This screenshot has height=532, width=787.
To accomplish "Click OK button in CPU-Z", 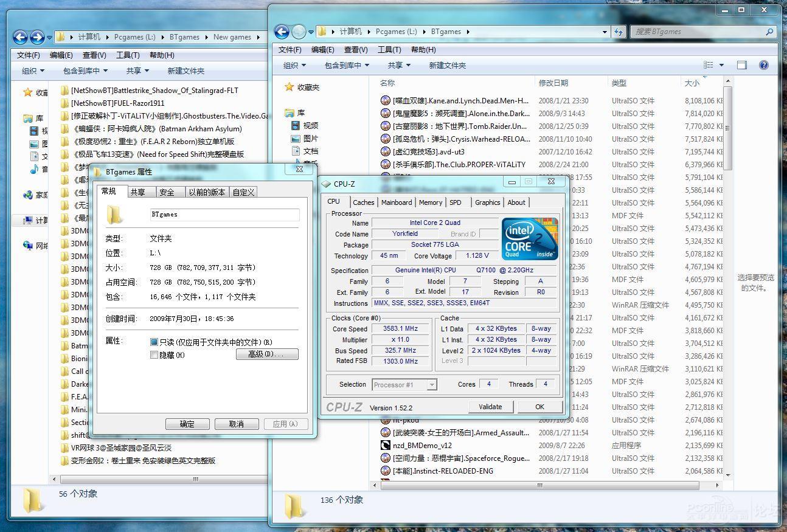I will [x=539, y=407].
